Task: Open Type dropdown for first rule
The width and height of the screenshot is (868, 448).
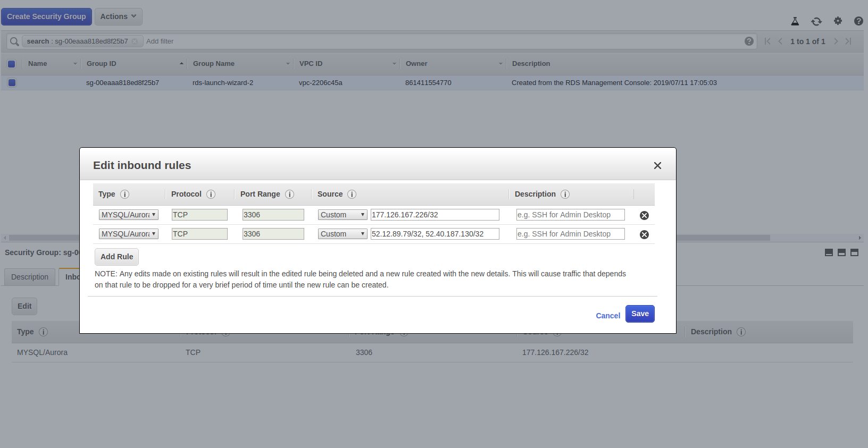Action: tap(128, 215)
